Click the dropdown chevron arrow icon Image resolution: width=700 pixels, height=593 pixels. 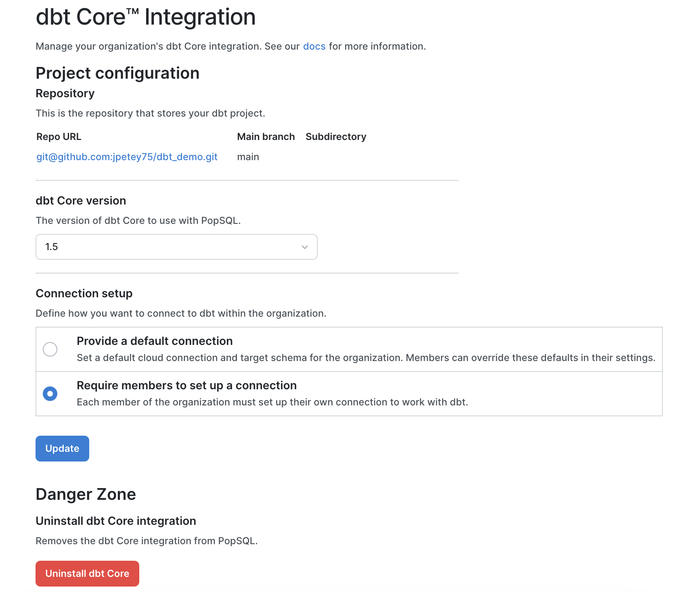pos(305,247)
